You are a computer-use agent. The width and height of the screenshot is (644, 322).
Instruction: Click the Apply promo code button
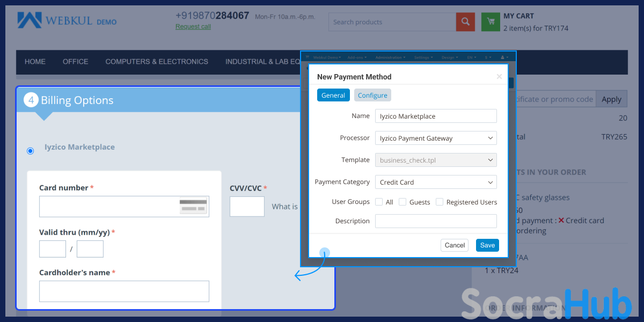(x=611, y=99)
